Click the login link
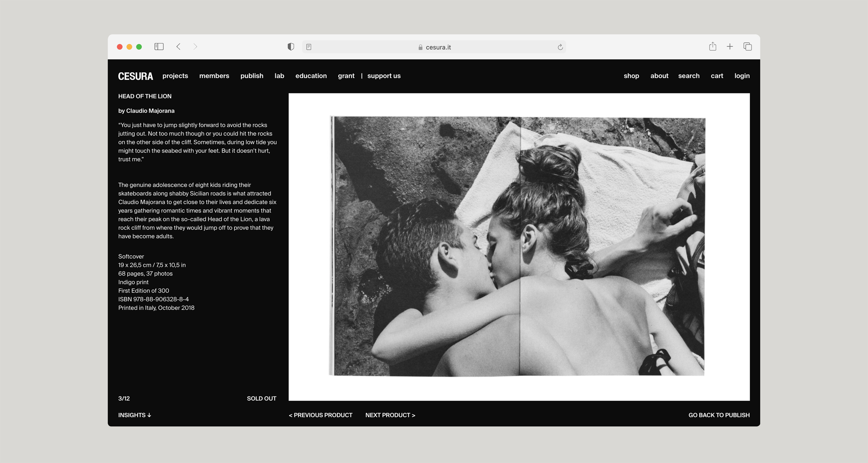Screen dimensions: 868x463 (x=742, y=76)
